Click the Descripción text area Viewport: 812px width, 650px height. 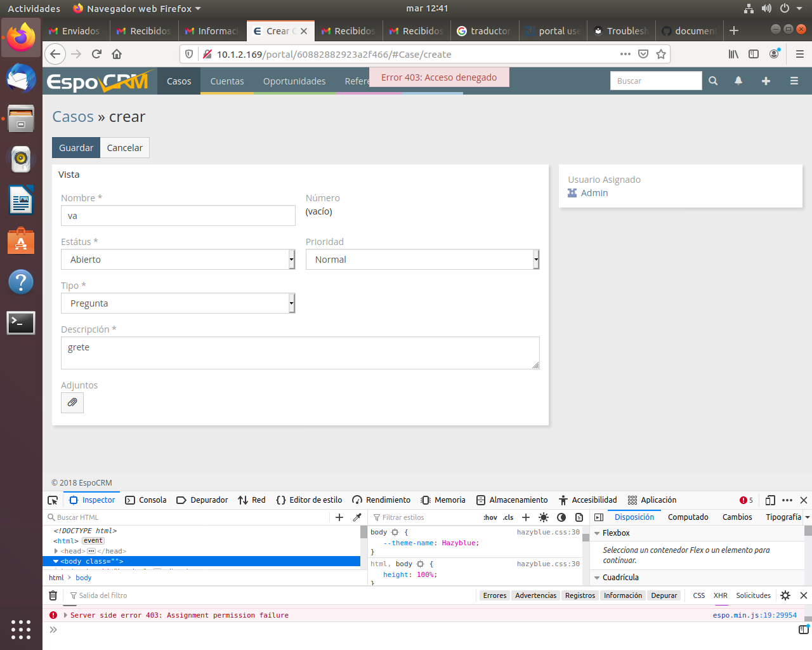click(x=300, y=353)
